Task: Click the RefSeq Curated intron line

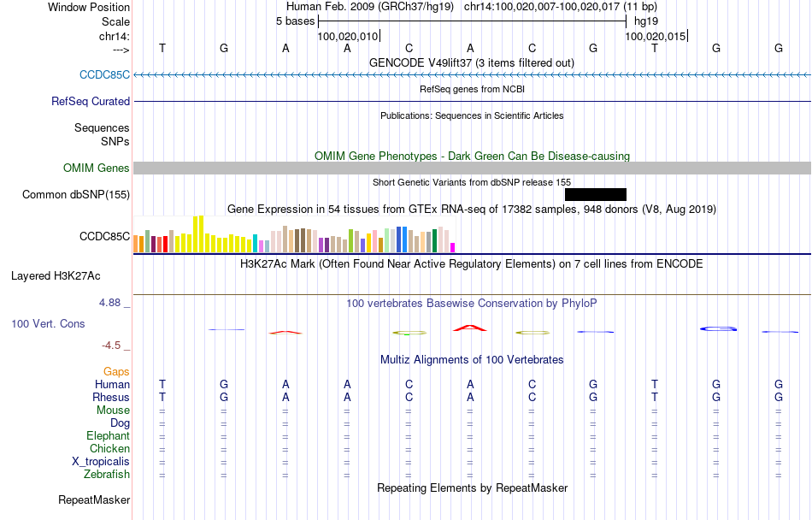Action: [473, 101]
